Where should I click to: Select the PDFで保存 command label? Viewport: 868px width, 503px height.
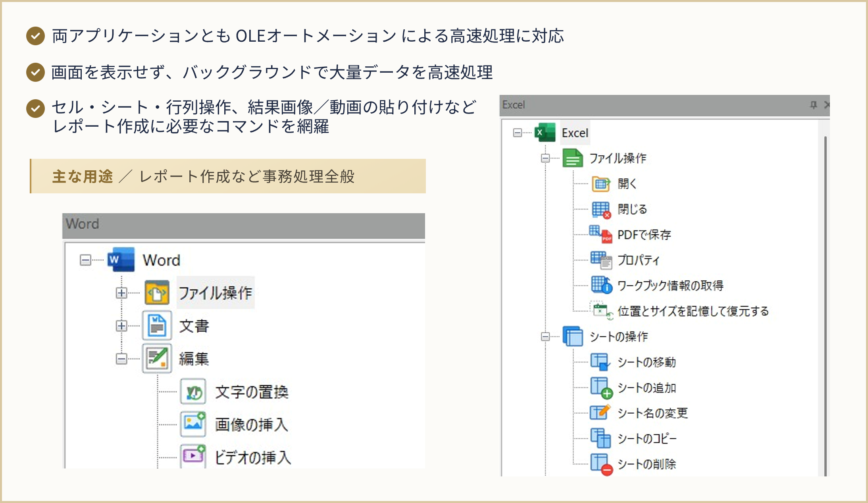[x=644, y=235]
